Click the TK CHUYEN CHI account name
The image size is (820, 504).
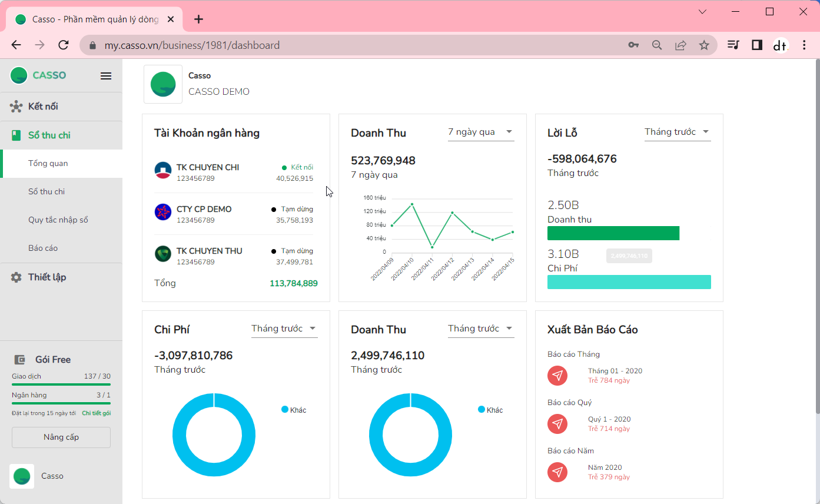[208, 167]
